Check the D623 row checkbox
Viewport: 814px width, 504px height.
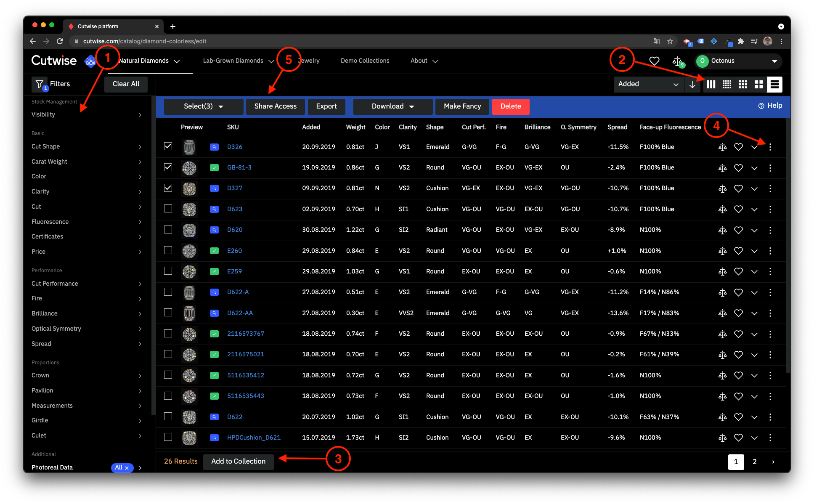tap(168, 208)
